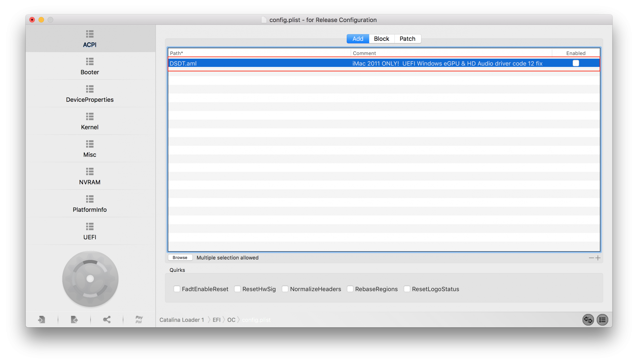The height and width of the screenshot is (364, 638).
Task: Enable the ResetHwSig quirk
Action: point(237,289)
